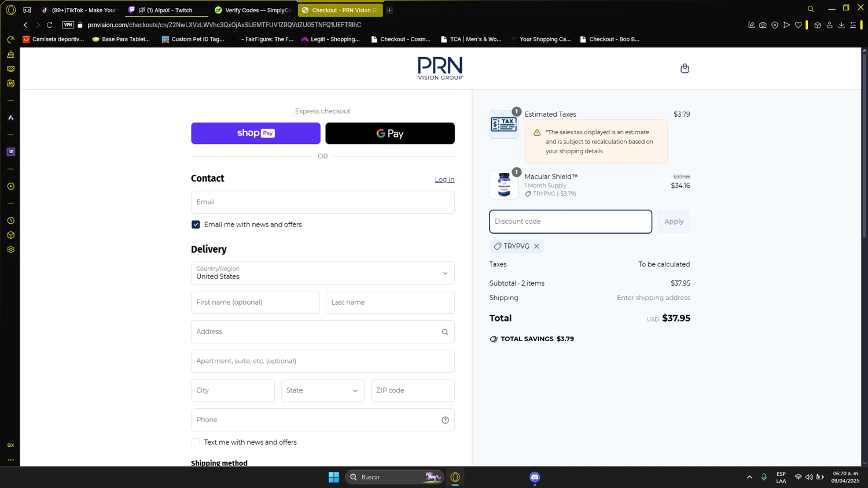Click the GX label at sidebar bottom

pos(10,445)
